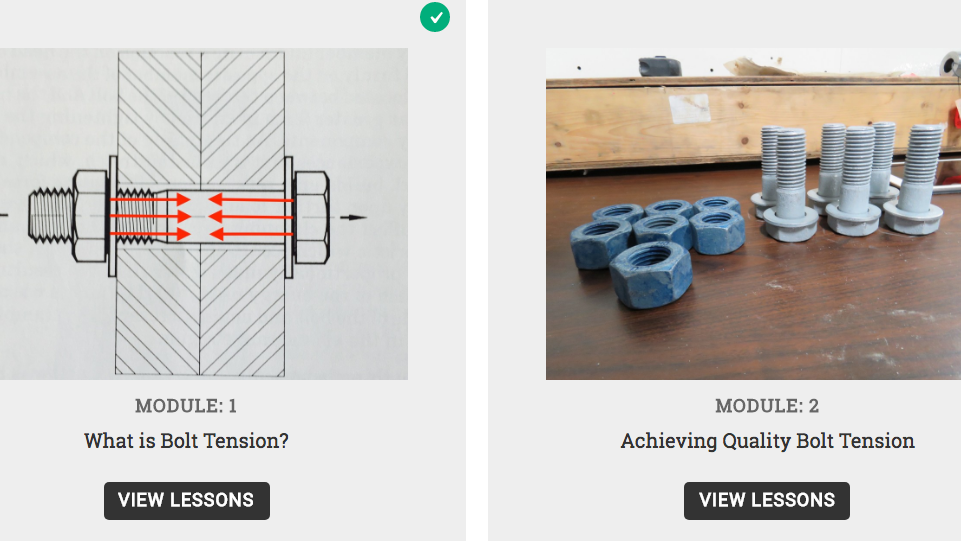Click the white tag on the wooden board

tap(689, 107)
